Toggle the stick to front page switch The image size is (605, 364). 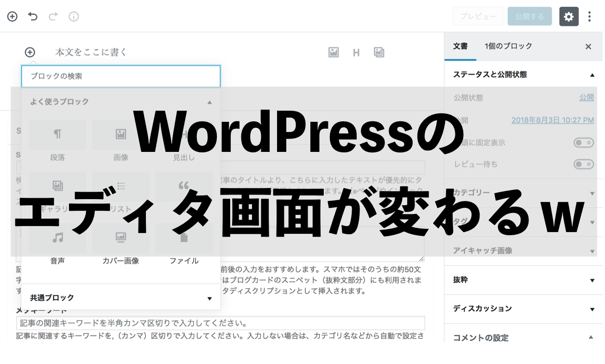click(x=584, y=143)
